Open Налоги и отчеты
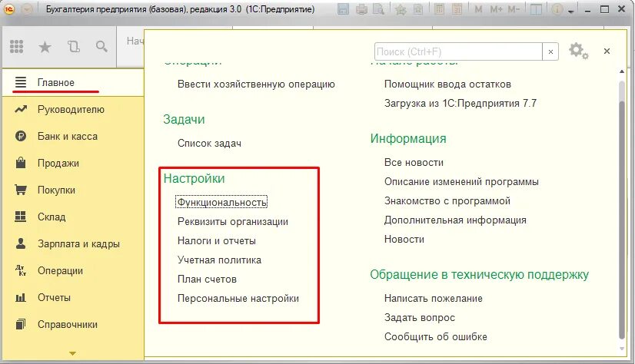635x364 pixels. (x=217, y=240)
